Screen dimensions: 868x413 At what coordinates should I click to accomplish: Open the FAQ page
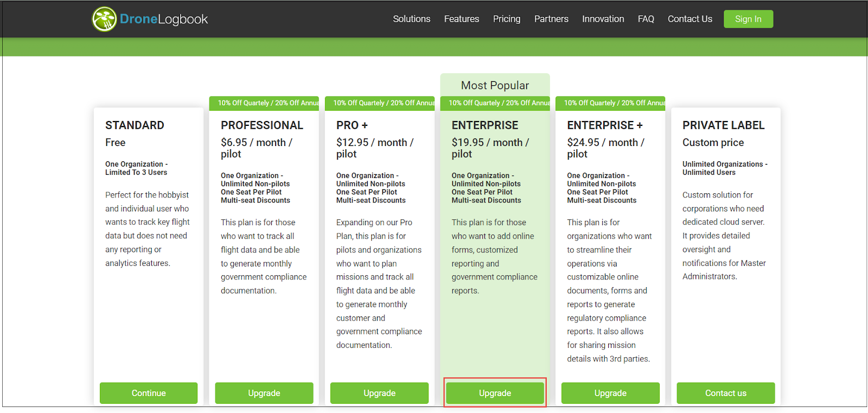(x=646, y=19)
